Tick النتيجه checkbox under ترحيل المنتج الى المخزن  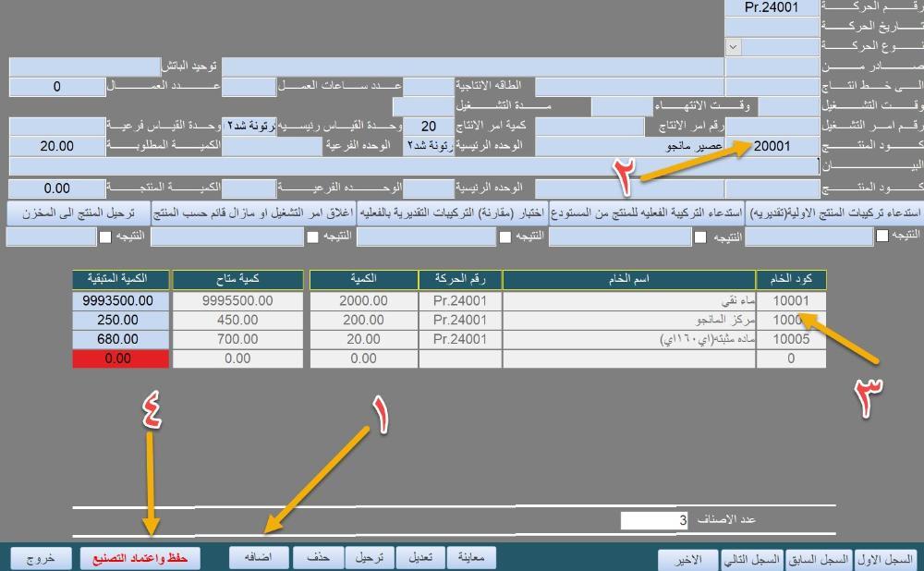pyautogui.click(x=104, y=237)
